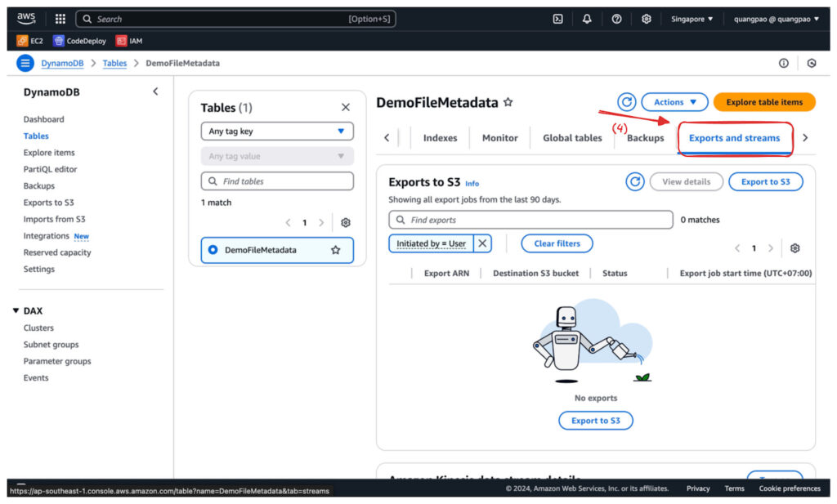The height and width of the screenshot is (504, 837).
Task: Open CodeDeploy shortcut in favorites bar
Action: (x=79, y=41)
